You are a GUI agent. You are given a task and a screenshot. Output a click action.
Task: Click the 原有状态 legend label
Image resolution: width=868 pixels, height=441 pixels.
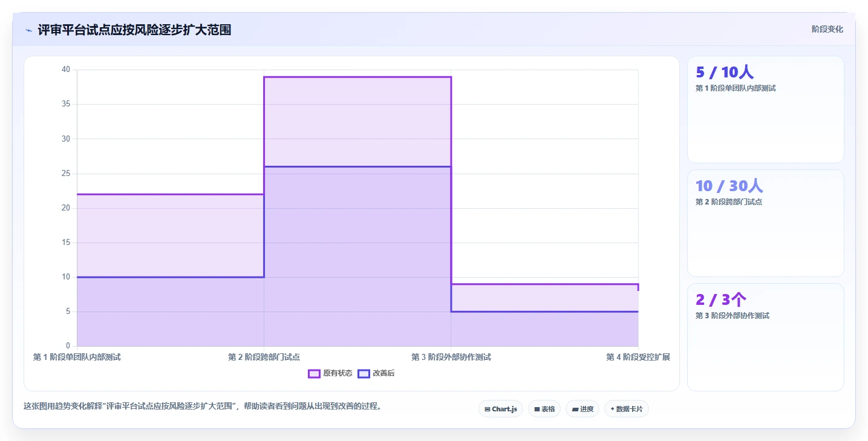click(x=338, y=374)
